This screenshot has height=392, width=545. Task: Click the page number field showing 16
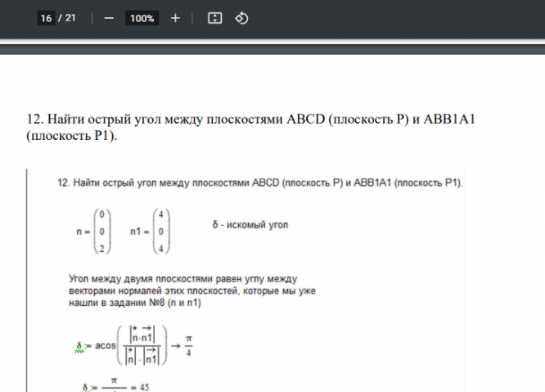coord(46,18)
